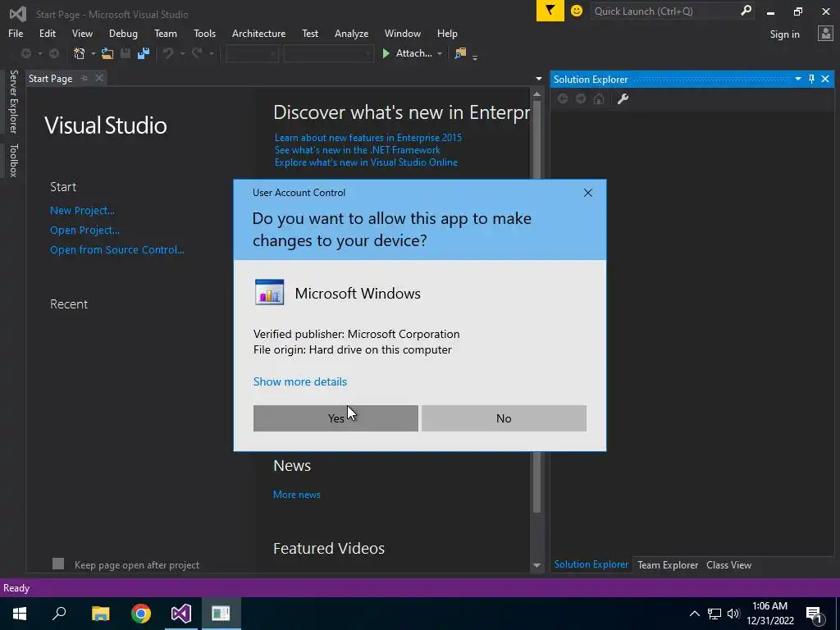Click the More news link
This screenshot has height=630, width=840.
point(297,495)
